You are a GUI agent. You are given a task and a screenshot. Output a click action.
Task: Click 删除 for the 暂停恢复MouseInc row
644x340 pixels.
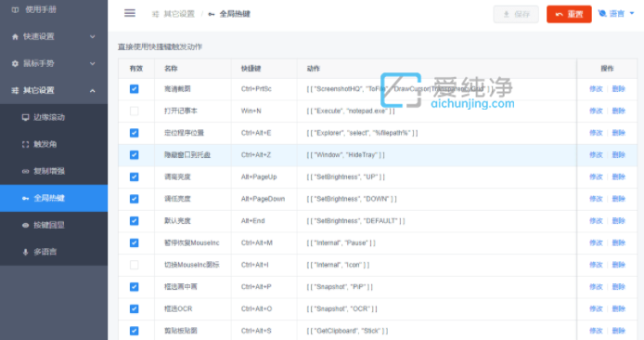pyautogui.click(x=619, y=243)
